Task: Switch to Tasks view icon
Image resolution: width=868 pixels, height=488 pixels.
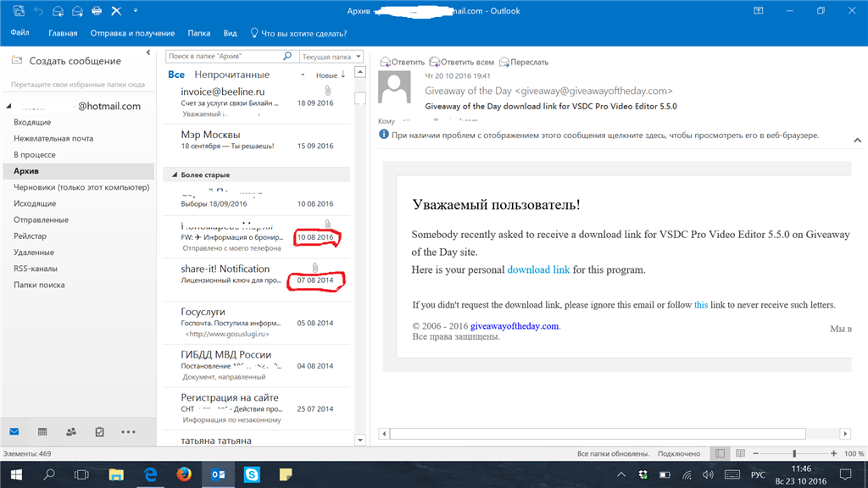Action: pyautogui.click(x=100, y=431)
